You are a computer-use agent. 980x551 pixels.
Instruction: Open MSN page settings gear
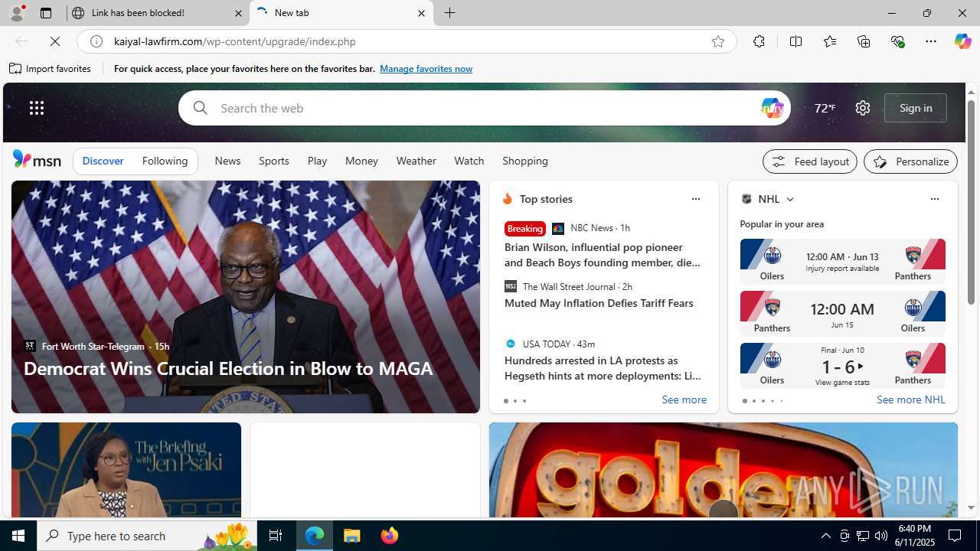[x=863, y=108]
